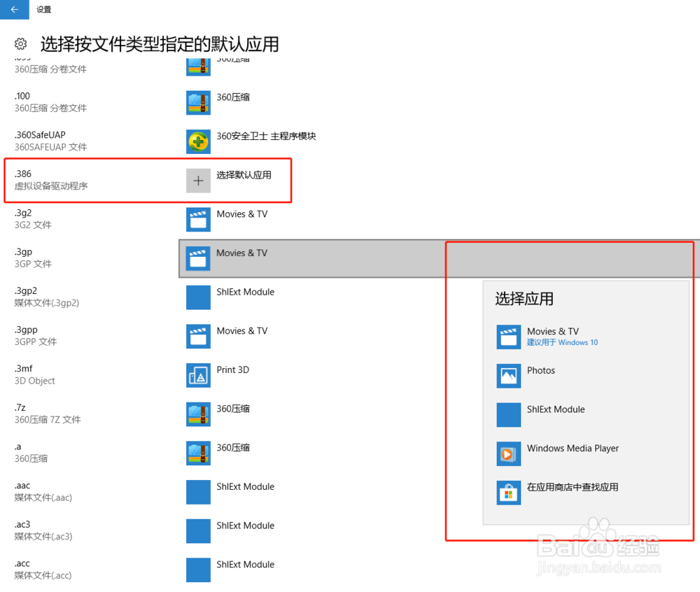This screenshot has height=592, width=700.
Task: Click the ShlExt Module entry for .ac3 files
Action: coord(199,531)
